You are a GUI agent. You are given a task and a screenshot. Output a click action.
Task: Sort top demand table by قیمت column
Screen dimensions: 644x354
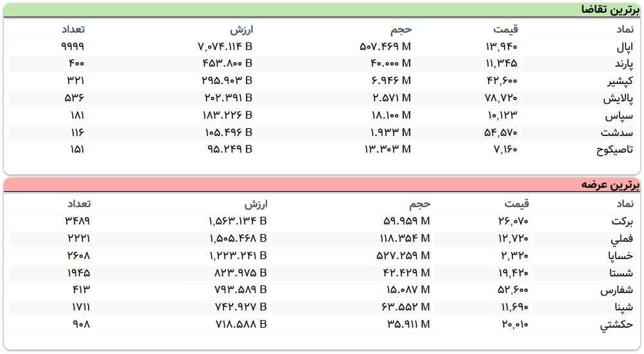pos(505,29)
